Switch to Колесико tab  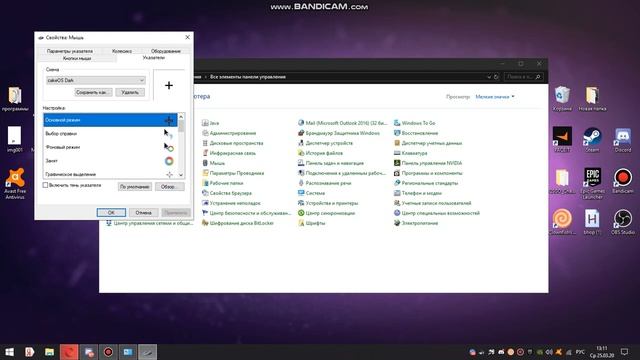(x=122, y=51)
